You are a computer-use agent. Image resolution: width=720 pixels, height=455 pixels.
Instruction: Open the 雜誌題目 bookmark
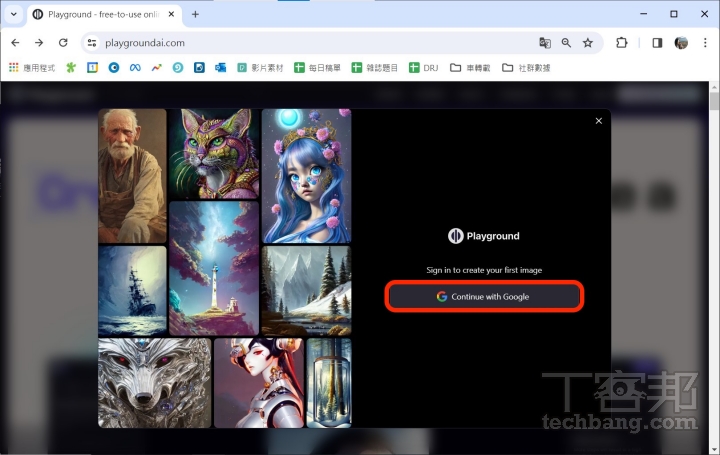coord(375,68)
